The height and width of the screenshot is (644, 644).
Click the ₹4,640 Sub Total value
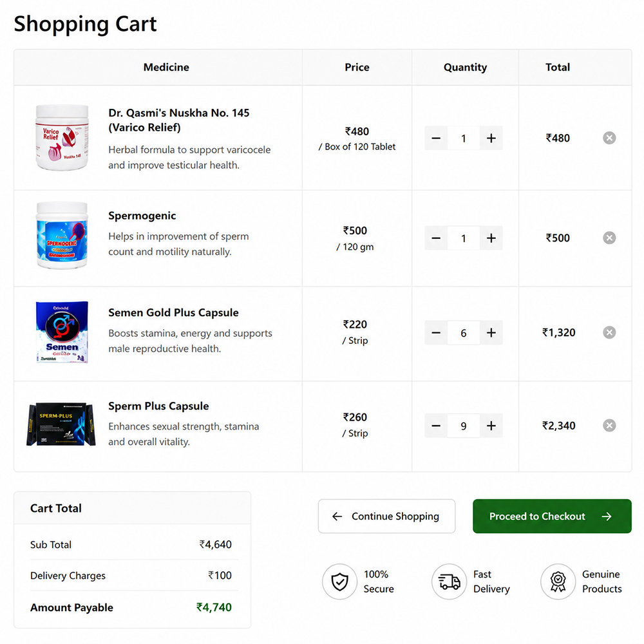click(x=216, y=545)
